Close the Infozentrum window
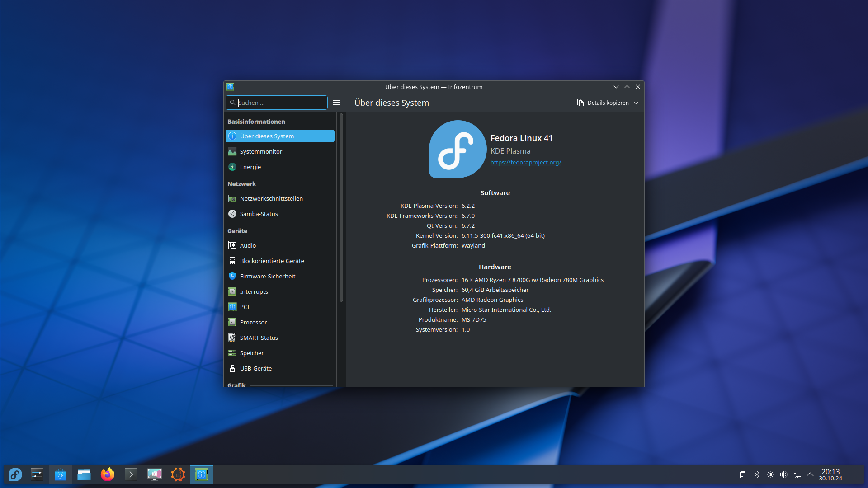The image size is (868, 488). click(x=638, y=87)
